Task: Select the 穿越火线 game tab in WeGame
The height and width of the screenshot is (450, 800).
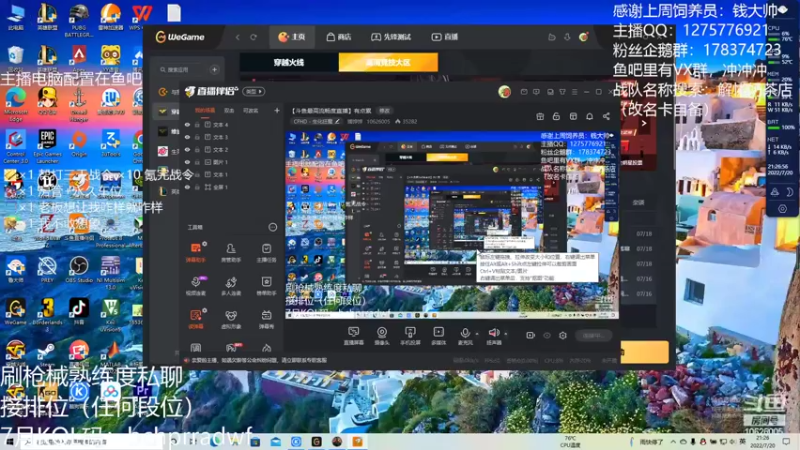Action: [289, 62]
